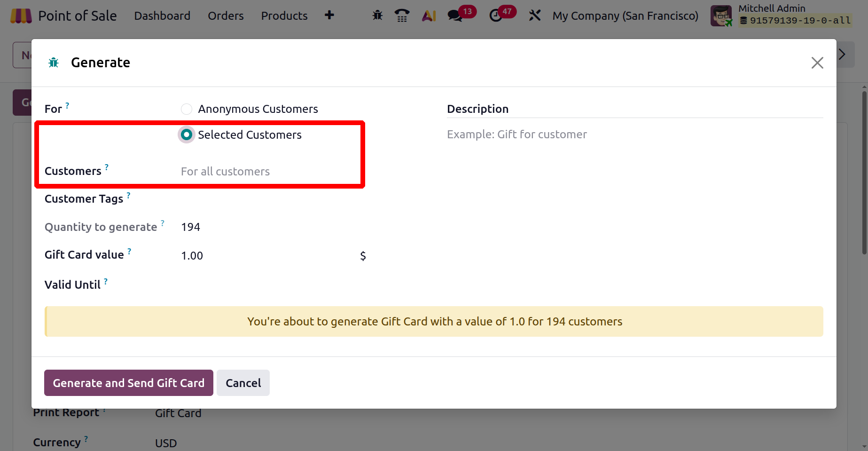868x451 pixels.
Task: Click the Point of Sale app logo
Action: click(x=21, y=16)
